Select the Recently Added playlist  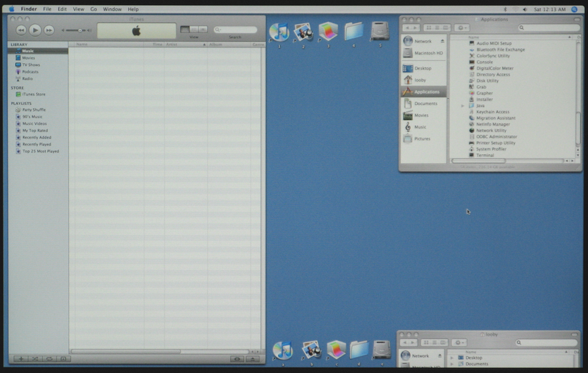point(38,137)
